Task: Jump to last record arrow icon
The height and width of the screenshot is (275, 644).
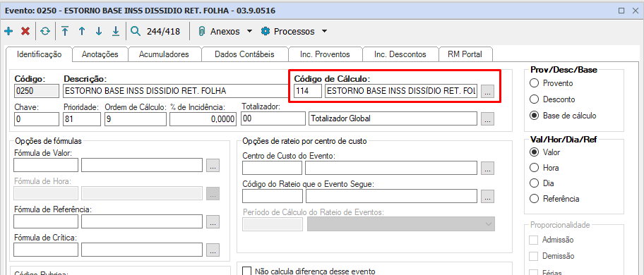Action: coord(115,31)
